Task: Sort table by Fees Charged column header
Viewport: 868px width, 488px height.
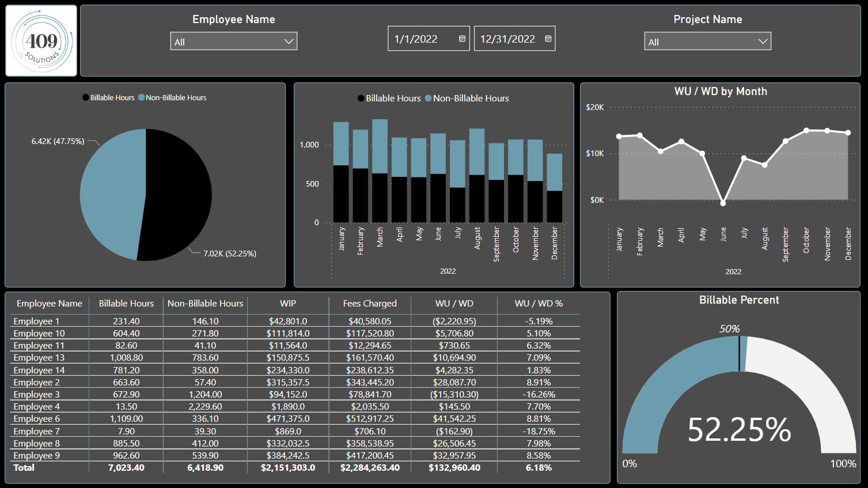Action: [370, 304]
